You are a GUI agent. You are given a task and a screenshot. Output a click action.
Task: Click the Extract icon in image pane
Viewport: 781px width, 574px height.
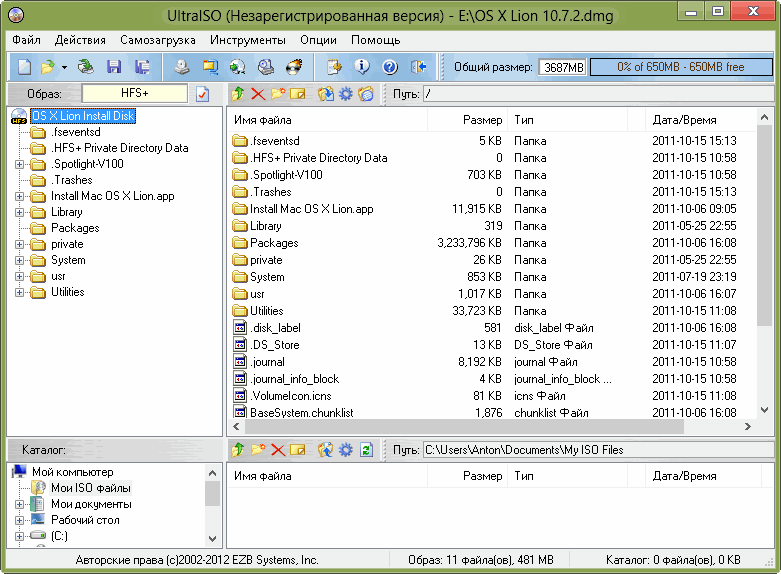click(326, 94)
